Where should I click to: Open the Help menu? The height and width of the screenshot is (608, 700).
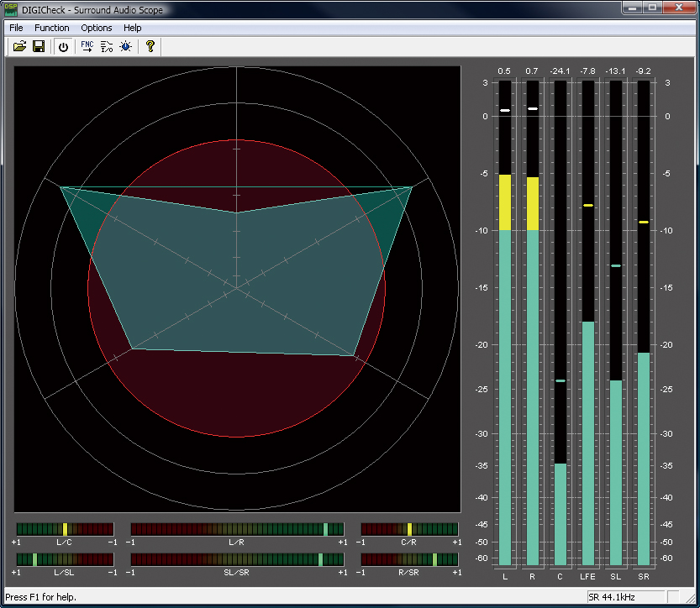[x=133, y=28]
